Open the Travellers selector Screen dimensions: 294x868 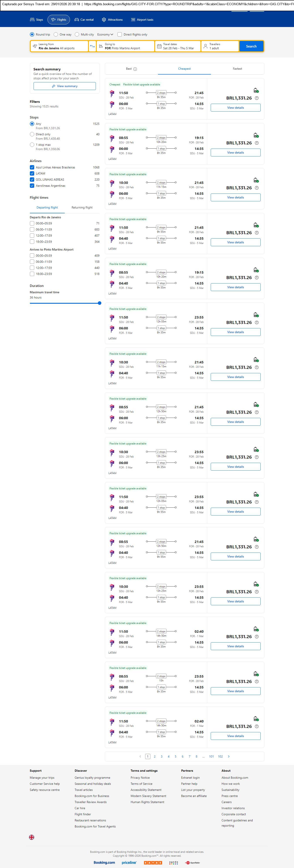click(x=220, y=46)
